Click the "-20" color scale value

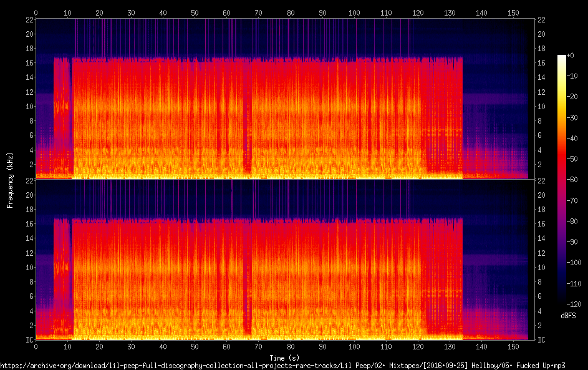coord(572,97)
